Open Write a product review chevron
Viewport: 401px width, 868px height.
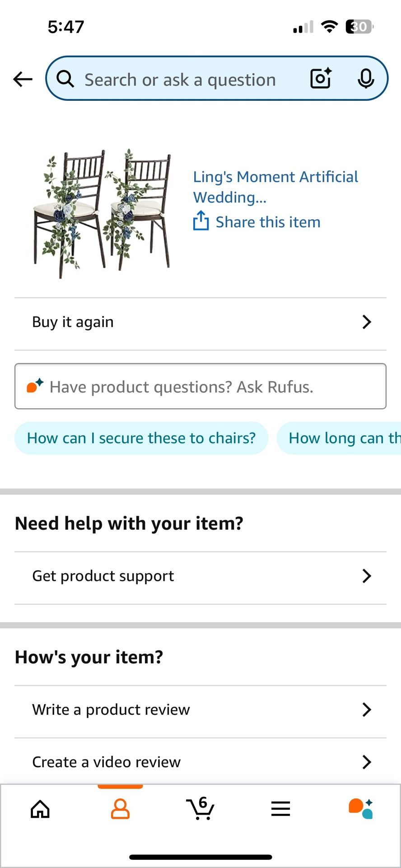click(367, 710)
